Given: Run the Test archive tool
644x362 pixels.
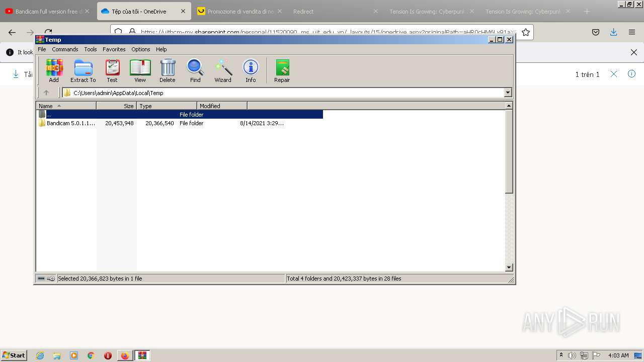Looking at the screenshot, I should point(112,70).
